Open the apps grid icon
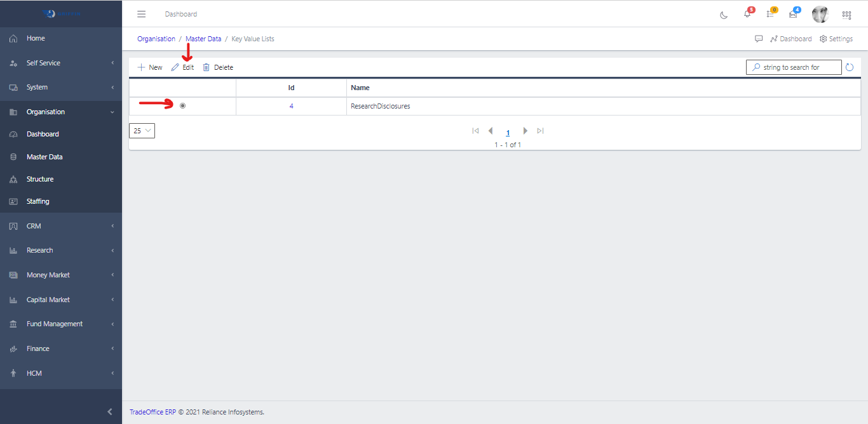Screen dimensions: 868x424 [846, 15]
